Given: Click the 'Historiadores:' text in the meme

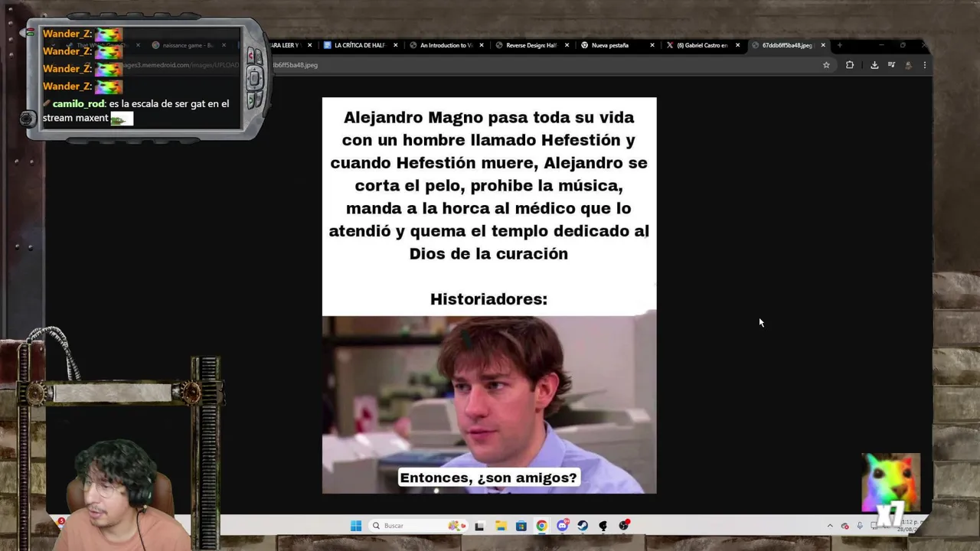Looking at the screenshot, I should 488,299.
